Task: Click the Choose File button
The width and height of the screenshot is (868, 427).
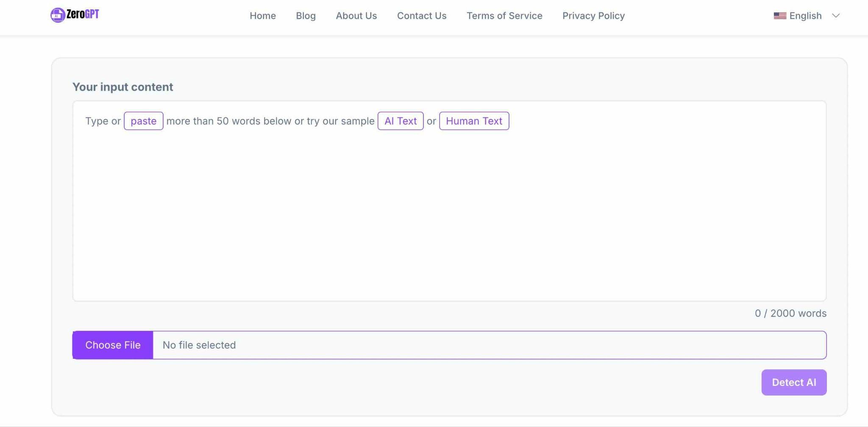Action: (x=113, y=345)
